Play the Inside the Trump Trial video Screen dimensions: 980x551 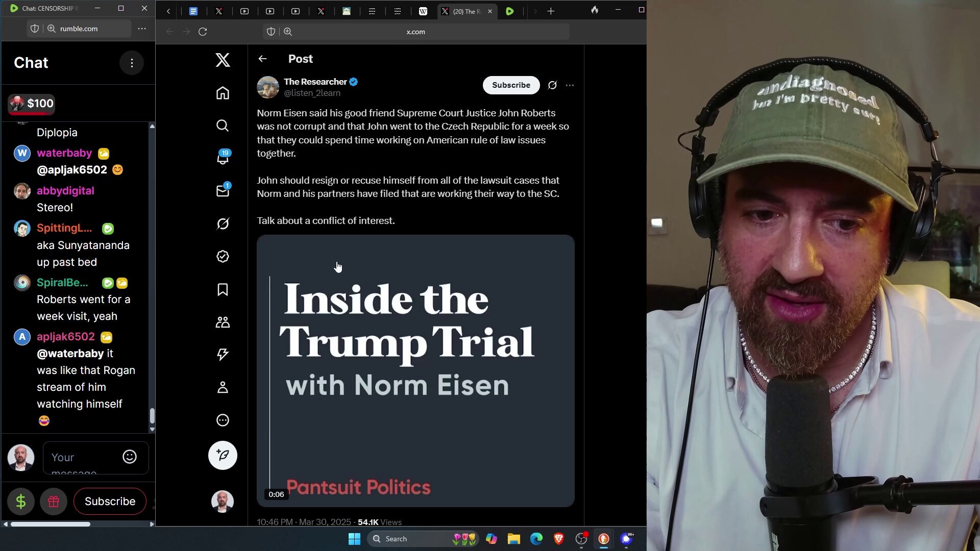coord(415,371)
